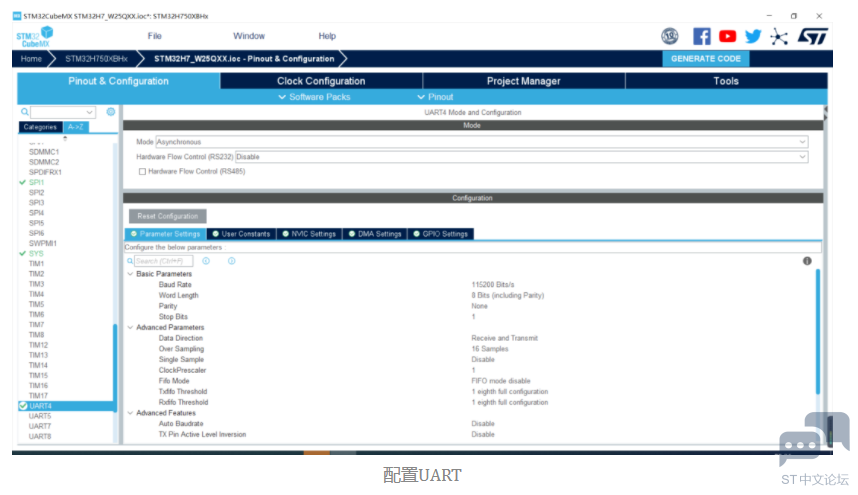Collapse the Advanced Features group
858x495 pixels.
click(x=130, y=413)
